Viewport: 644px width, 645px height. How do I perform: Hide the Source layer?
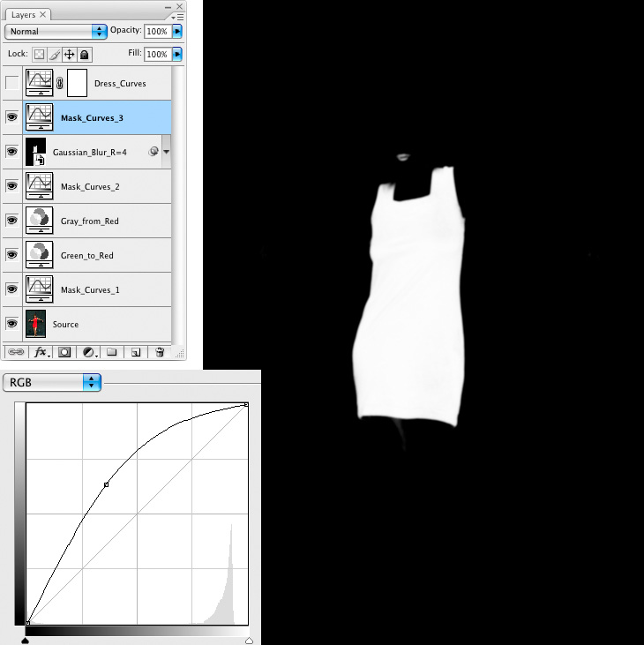point(12,324)
